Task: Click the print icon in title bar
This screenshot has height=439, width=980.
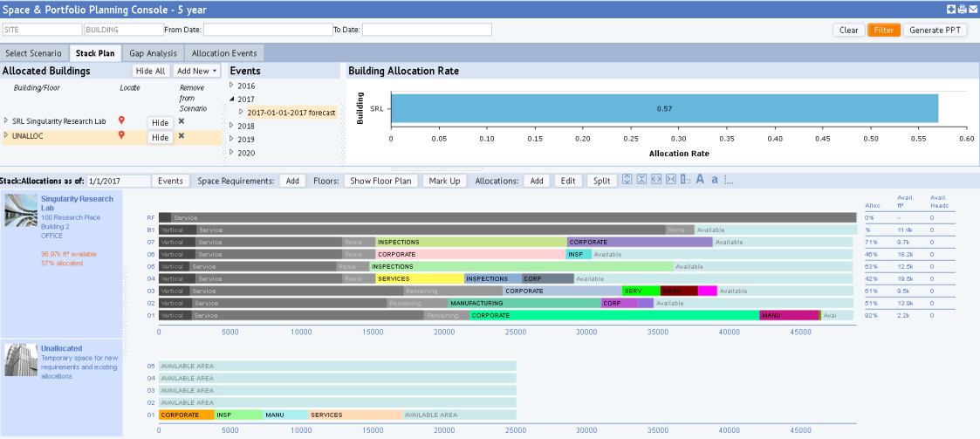Action: (962, 9)
